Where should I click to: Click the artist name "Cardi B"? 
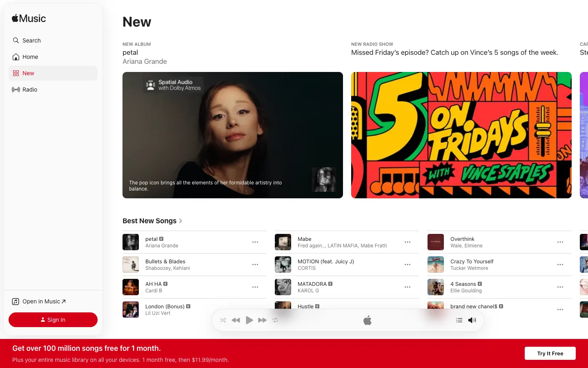coord(154,291)
